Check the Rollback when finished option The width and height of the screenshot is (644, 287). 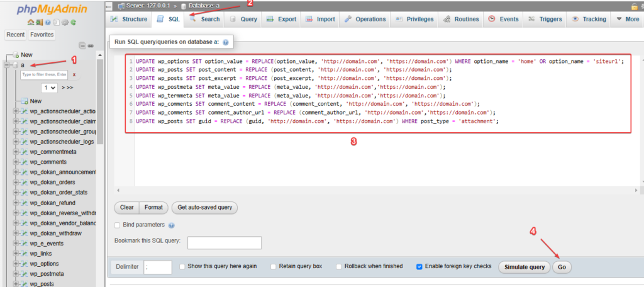pyautogui.click(x=339, y=266)
